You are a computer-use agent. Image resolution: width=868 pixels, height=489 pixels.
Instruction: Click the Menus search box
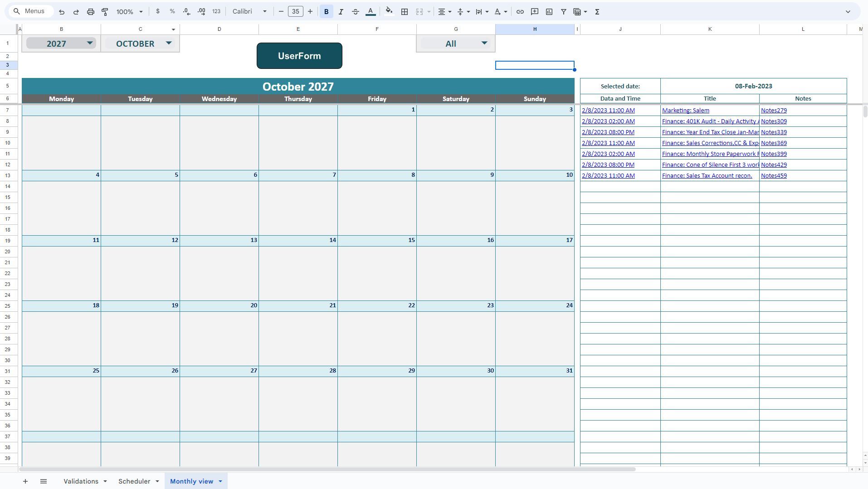click(x=31, y=11)
